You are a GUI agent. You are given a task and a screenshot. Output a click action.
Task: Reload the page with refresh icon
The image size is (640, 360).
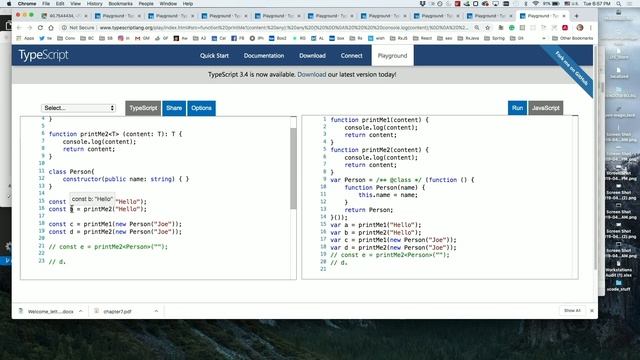40,28
